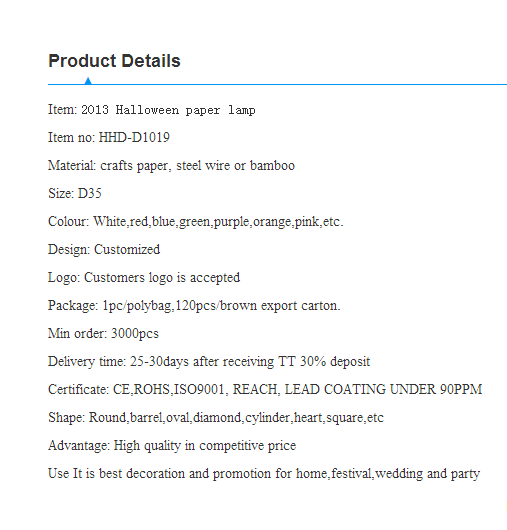Click the Package polybag carton line
This screenshot has width=507, height=530.
(194, 306)
